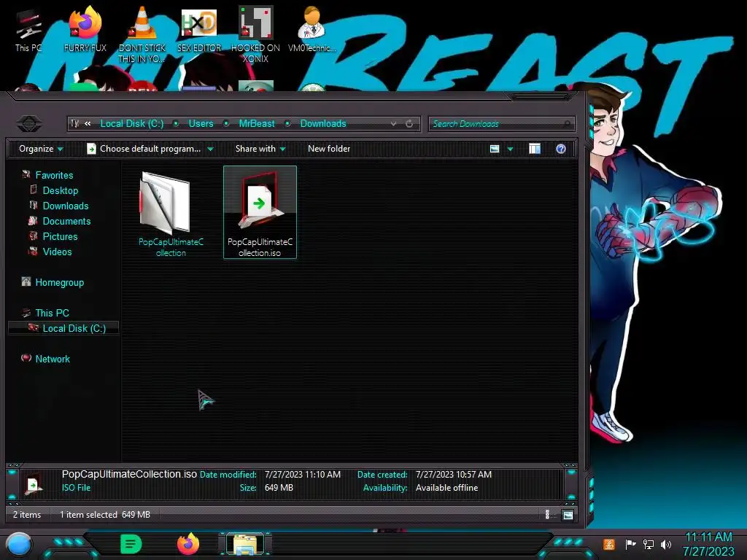Viewport: 747px width, 560px height.
Task: Click the 2 items status text
Action: (x=27, y=514)
